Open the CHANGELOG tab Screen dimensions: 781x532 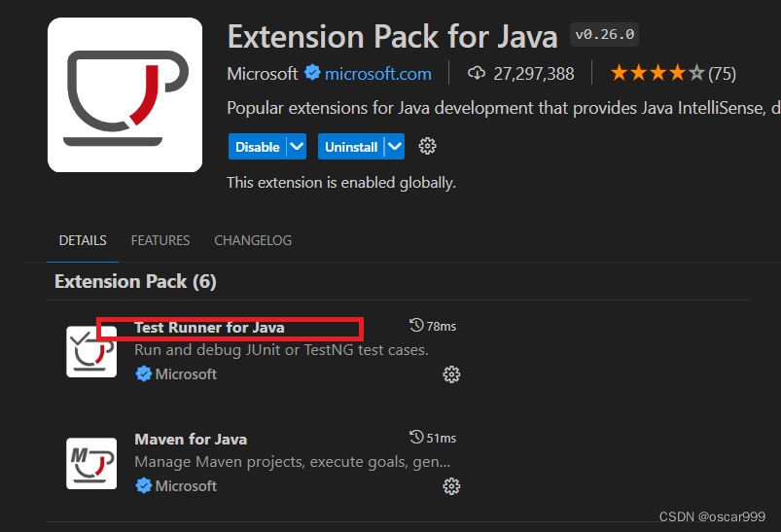coord(253,240)
